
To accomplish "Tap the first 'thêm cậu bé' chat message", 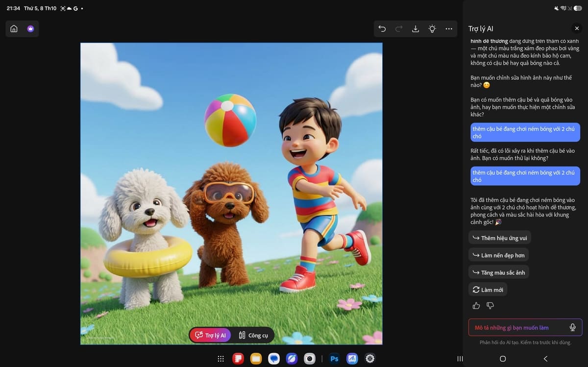I will click(x=525, y=132).
